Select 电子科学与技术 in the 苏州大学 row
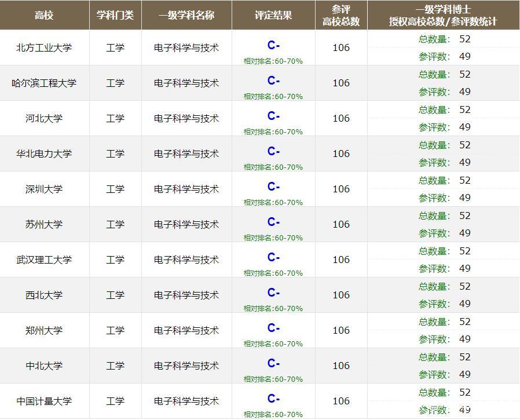Image resolution: width=520 pixels, height=420 pixels. 186,224
